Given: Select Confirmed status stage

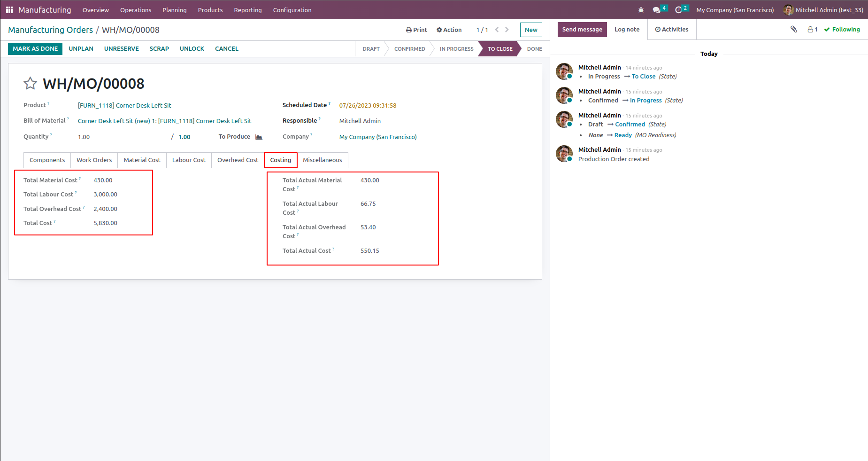Looking at the screenshot, I should pyautogui.click(x=409, y=49).
